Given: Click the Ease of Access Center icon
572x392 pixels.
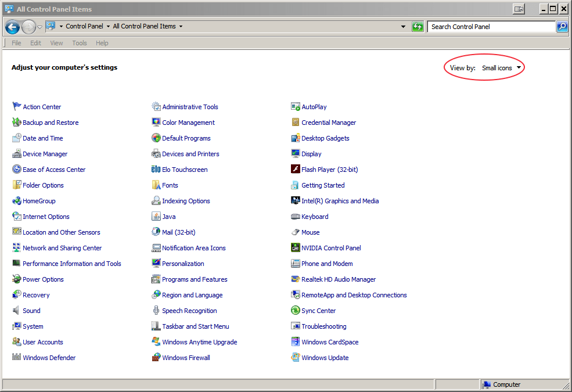Looking at the screenshot, I should [16, 169].
